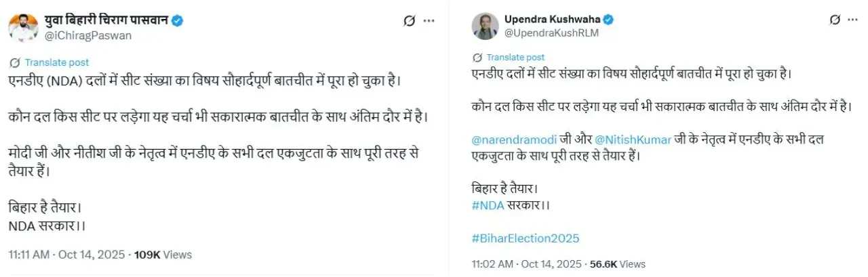This screenshot has width=868, height=277.
Task: Click the Grok icon on Chirag Paswan's post
Action: tap(409, 21)
